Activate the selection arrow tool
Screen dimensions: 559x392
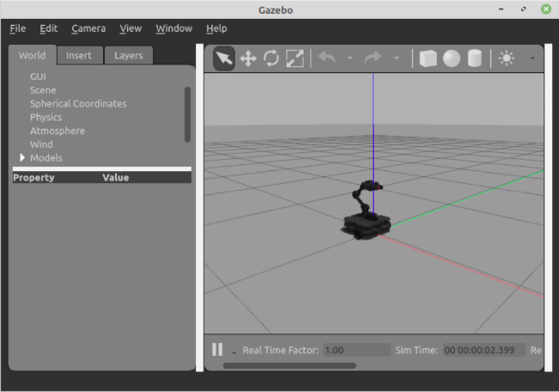point(224,58)
